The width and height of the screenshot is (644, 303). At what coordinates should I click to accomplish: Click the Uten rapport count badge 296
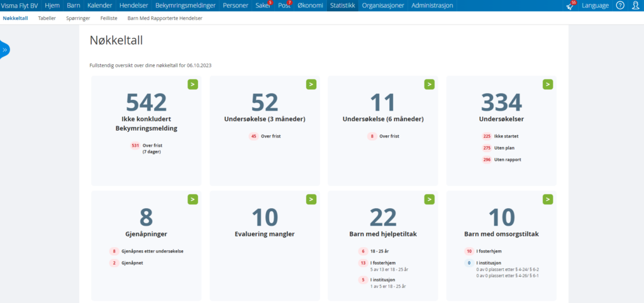click(x=486, y=160)
